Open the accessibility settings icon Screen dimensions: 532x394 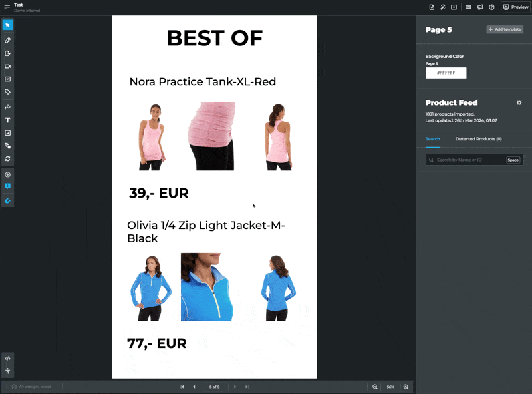click(x=8, y=371)
